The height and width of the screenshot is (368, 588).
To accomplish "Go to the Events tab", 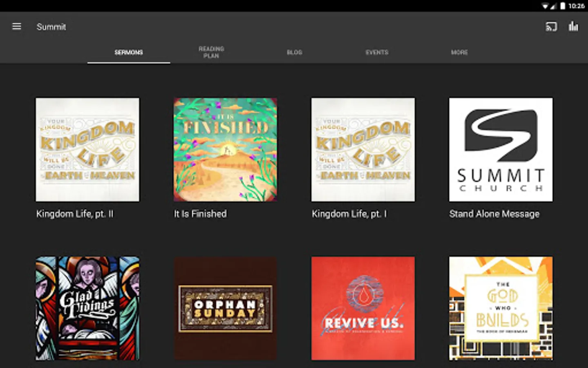I will tap(377, 52).
